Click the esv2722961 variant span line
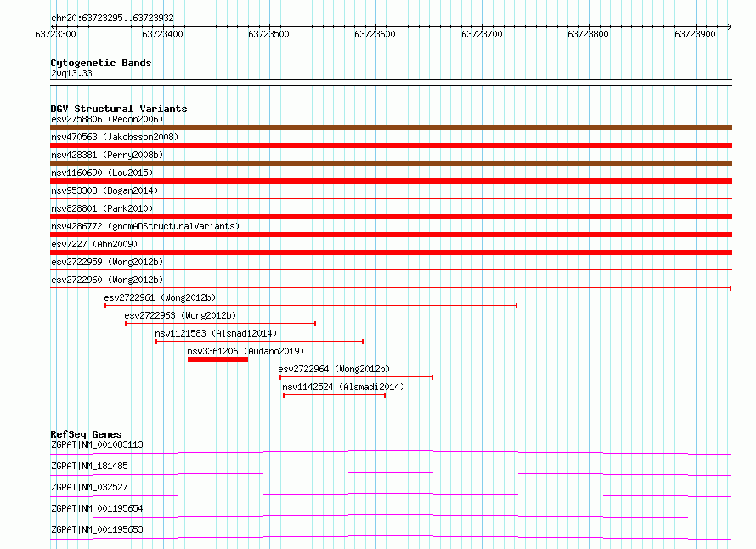The width and height of the screenshot is (756, 549). click(x=311, y=306)
